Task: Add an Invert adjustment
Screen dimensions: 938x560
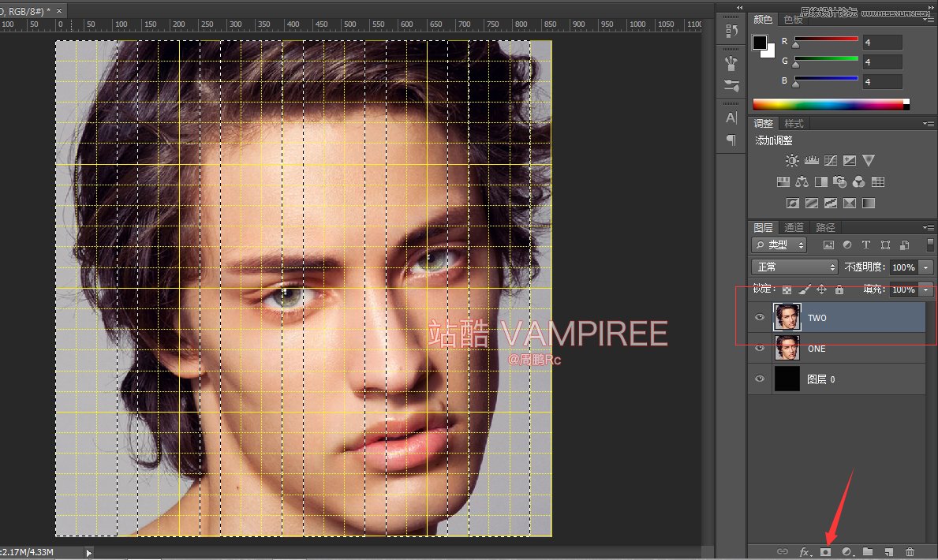Action: click(792, 203)
